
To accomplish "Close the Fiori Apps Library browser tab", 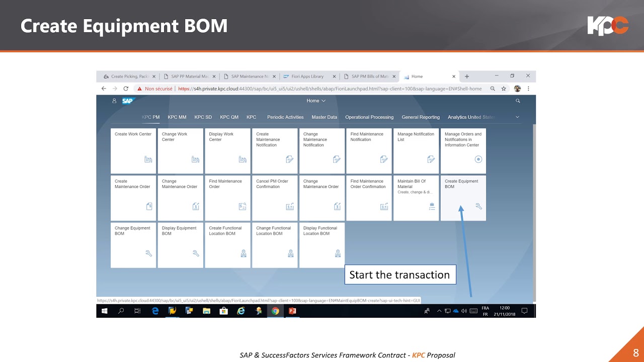I will tap(334, 76).
